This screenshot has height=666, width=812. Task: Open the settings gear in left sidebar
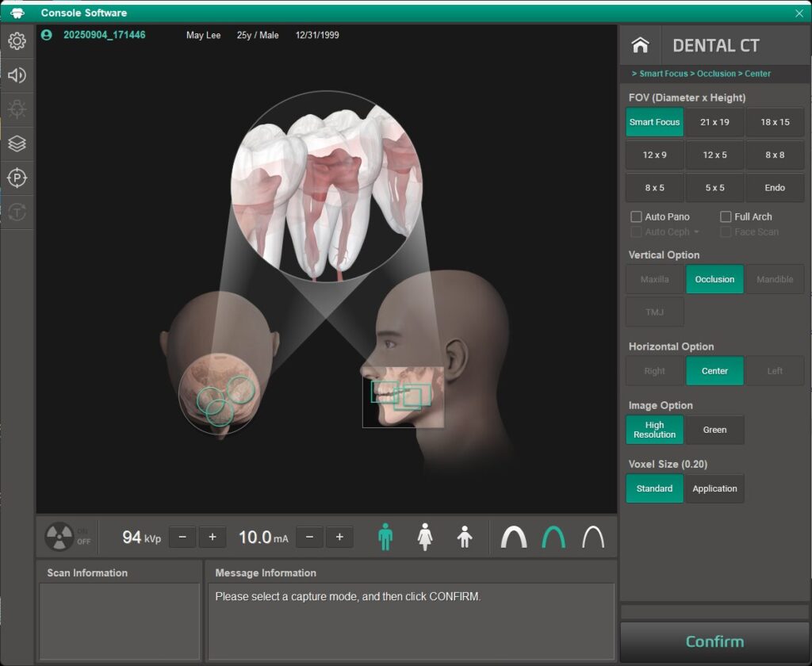click(x=17, y=41)
